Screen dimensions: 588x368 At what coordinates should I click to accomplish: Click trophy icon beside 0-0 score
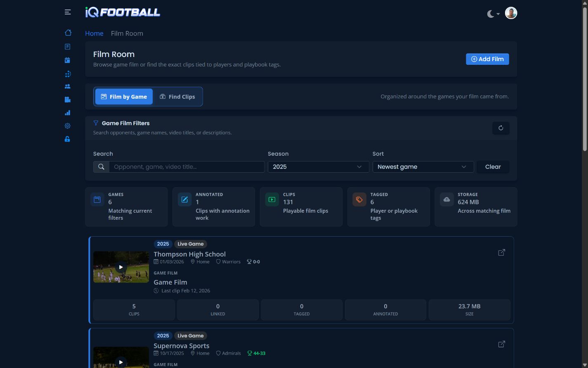click(249, 261)
